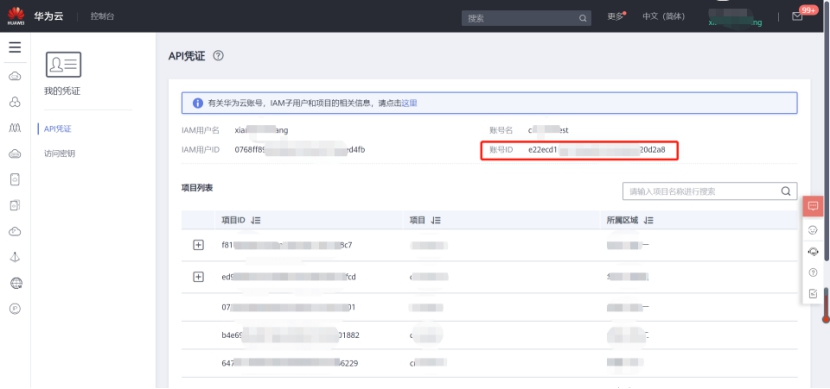This screenshot has height=389, width=830.
Task: Click the search icon in project search box
Action: [787, 191]
